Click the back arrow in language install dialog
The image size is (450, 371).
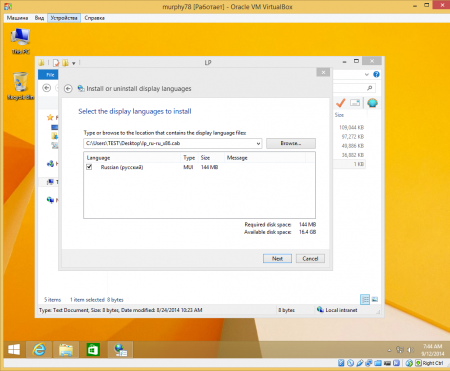coord(68,89)
